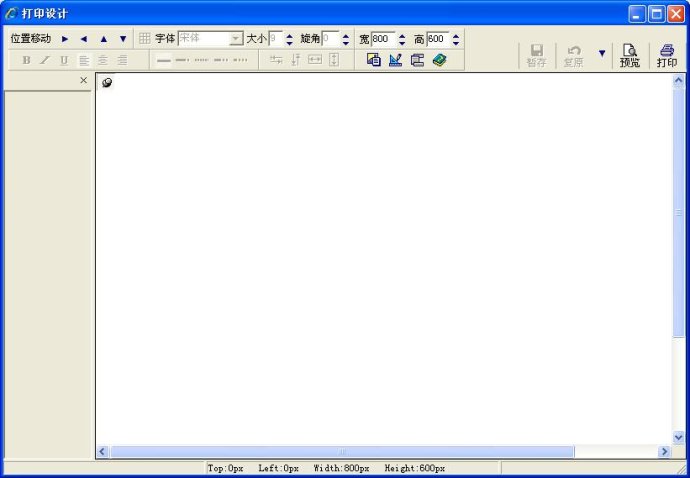Click the move right arrow icon

pos(65,39)
